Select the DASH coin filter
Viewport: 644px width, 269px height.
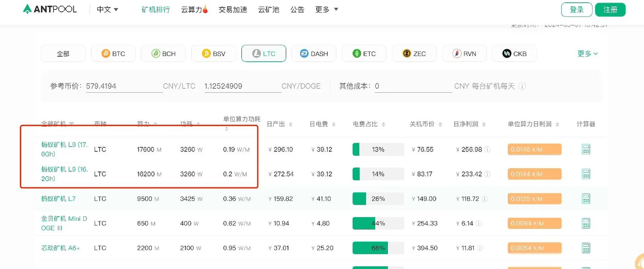click(x=314, y=54)
